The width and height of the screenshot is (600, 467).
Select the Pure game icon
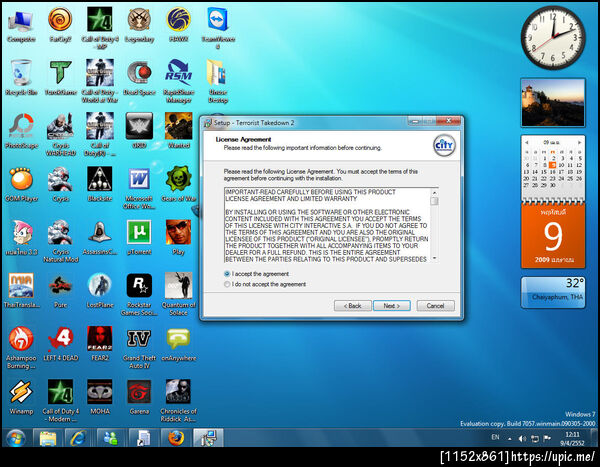[60, 291]
